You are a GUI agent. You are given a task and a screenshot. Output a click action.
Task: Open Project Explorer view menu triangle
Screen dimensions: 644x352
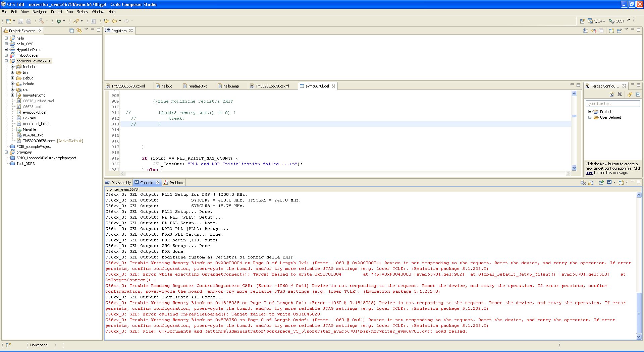point(86,30)
